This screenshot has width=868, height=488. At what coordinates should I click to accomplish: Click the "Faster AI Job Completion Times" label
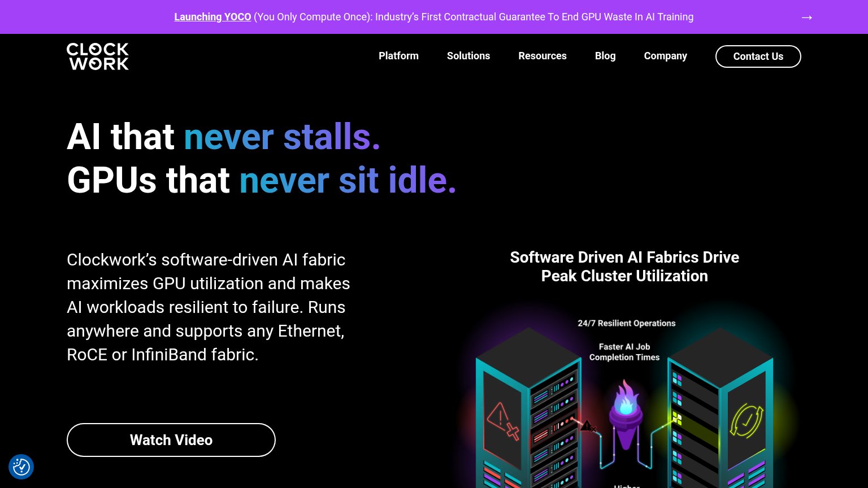(624, 352)
